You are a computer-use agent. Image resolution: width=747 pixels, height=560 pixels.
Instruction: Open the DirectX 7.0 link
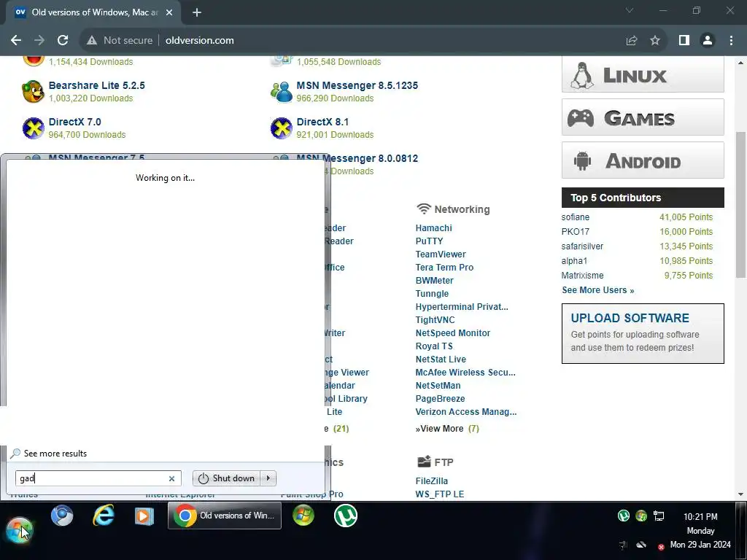(75, 122)
